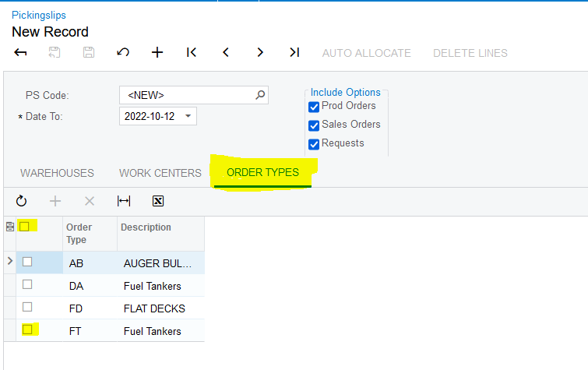Image resolution: width=588 pixels, height=370 pixels.
Task: Toggle the Sales Orders checkbox
Action: point(315,125)
